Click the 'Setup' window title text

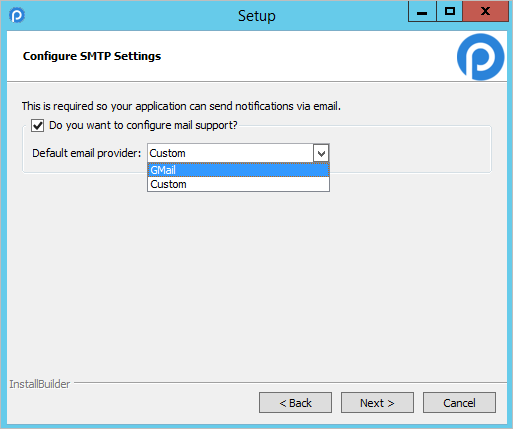257,16
